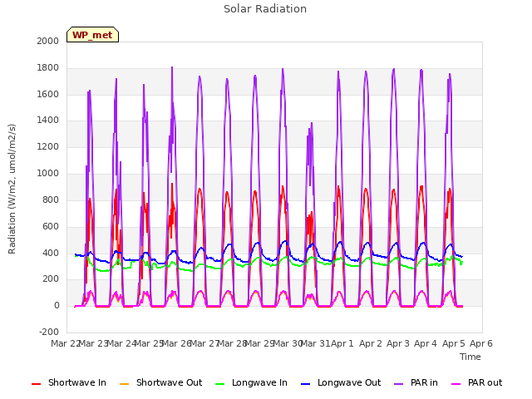Click the green Longwave In color swatch

219,384
